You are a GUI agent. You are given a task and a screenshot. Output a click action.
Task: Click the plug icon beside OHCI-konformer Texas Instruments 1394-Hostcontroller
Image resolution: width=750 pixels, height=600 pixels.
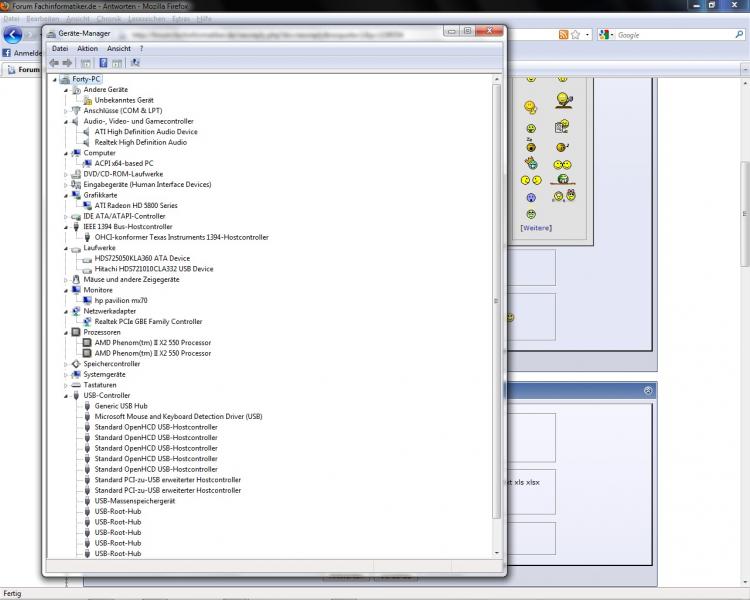[x=87, y=237]
